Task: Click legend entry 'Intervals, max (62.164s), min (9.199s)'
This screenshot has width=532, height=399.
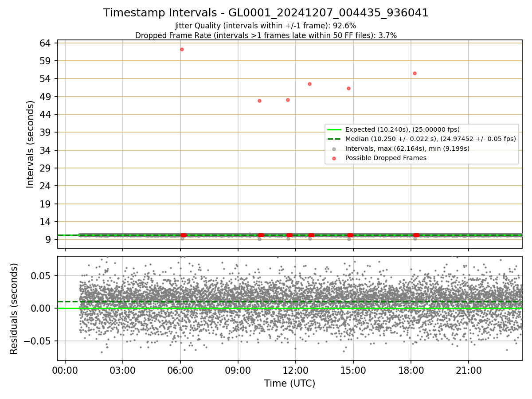Action: coord(407,149)
